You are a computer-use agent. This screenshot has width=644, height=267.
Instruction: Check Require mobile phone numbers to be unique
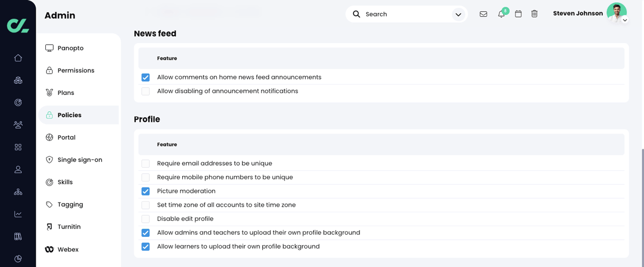click(145, 177)
